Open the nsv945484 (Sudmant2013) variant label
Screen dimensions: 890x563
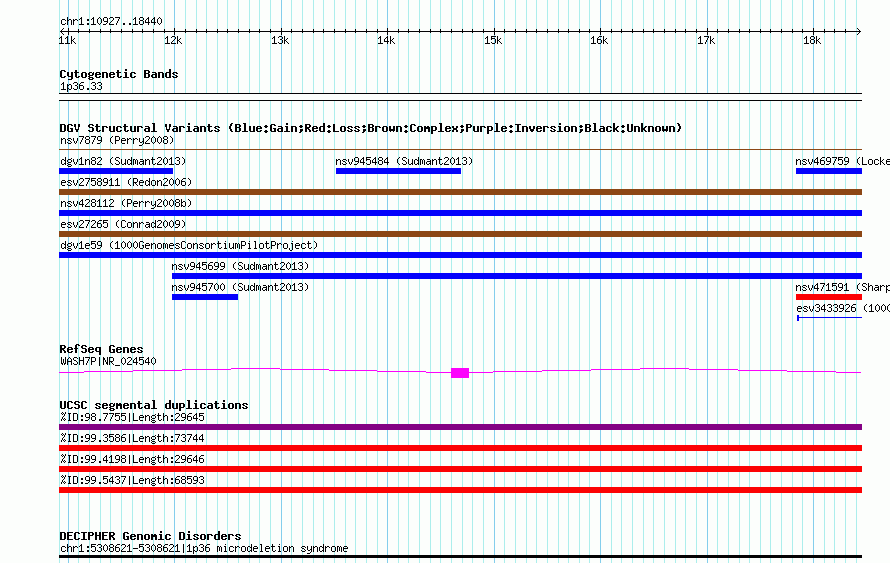404,161
